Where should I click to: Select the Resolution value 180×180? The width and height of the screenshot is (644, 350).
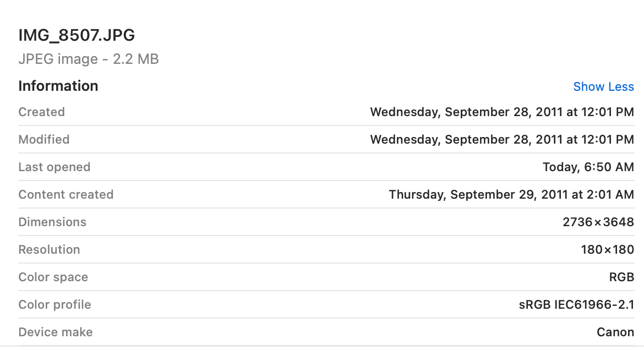pyautogui.click(x=605, y=249)
